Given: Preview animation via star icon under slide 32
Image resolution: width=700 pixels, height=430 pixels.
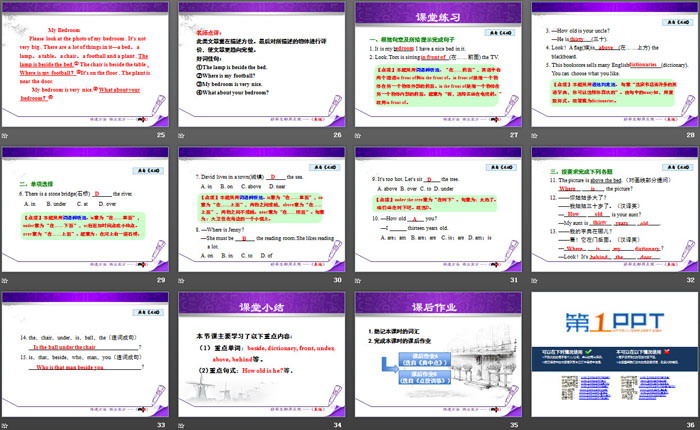Looking at the screenshot, I should coord(534,280).
